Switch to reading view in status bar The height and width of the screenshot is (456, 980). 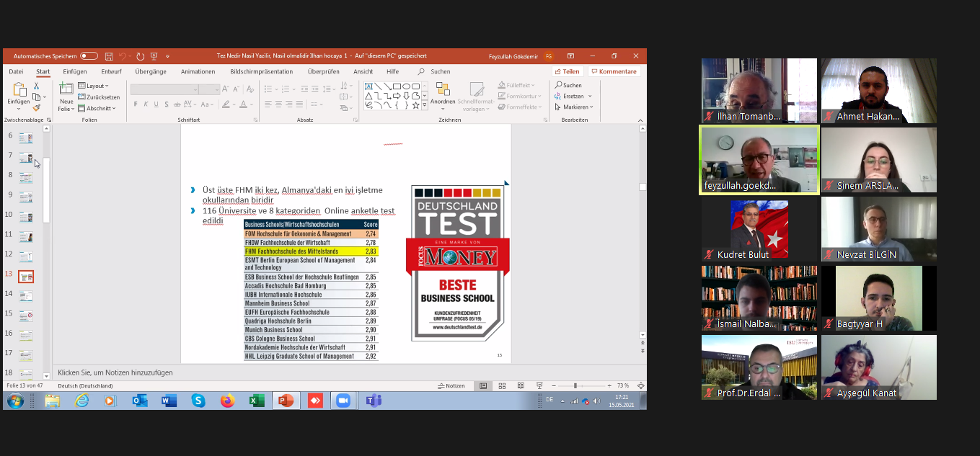(x=519, y=386)
